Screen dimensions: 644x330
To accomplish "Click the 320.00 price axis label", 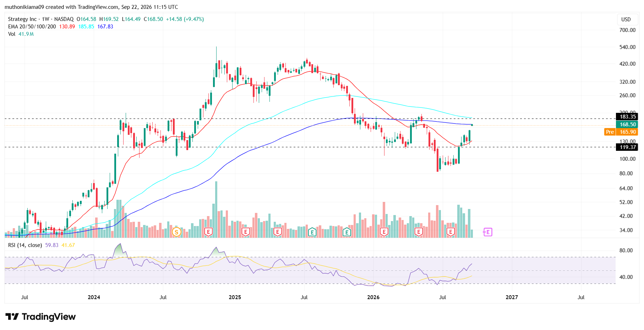I will [627, 82].
